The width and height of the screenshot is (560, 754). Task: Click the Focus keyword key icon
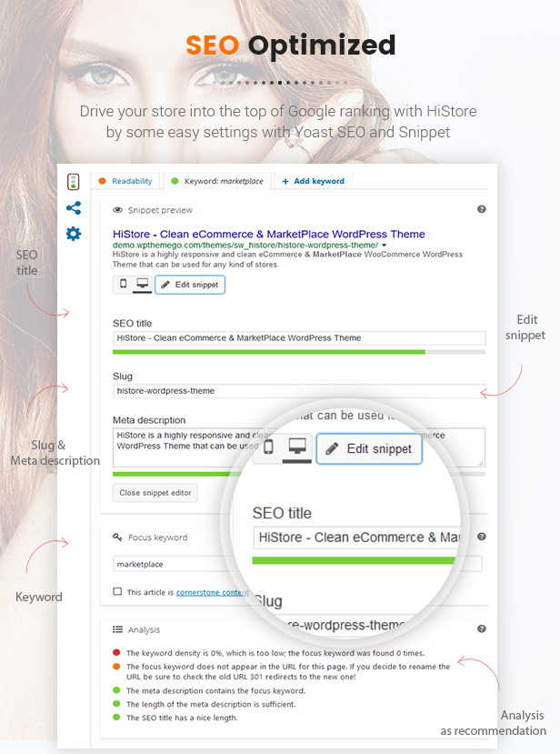click(117, 537)
